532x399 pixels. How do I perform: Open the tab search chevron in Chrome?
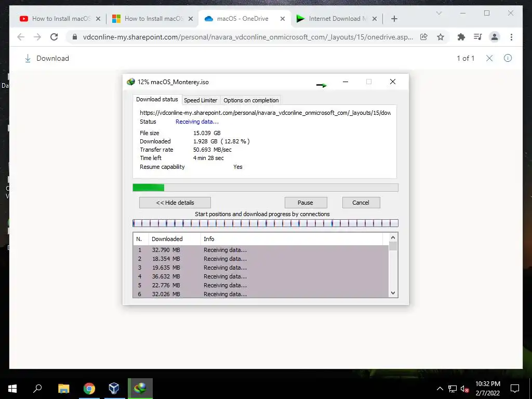pyautogui.click(x=438, y=13)
